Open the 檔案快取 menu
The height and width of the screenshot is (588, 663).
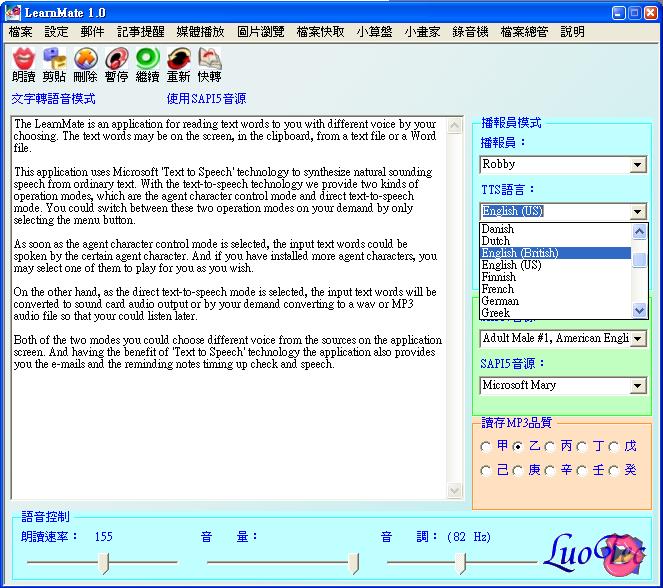[321, 32]
